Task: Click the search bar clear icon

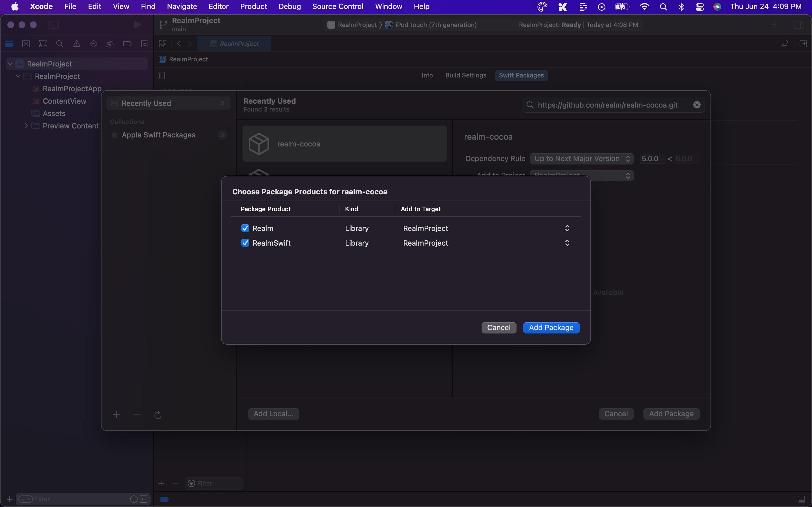Action: pyautogui.click(x=697, y=104)
